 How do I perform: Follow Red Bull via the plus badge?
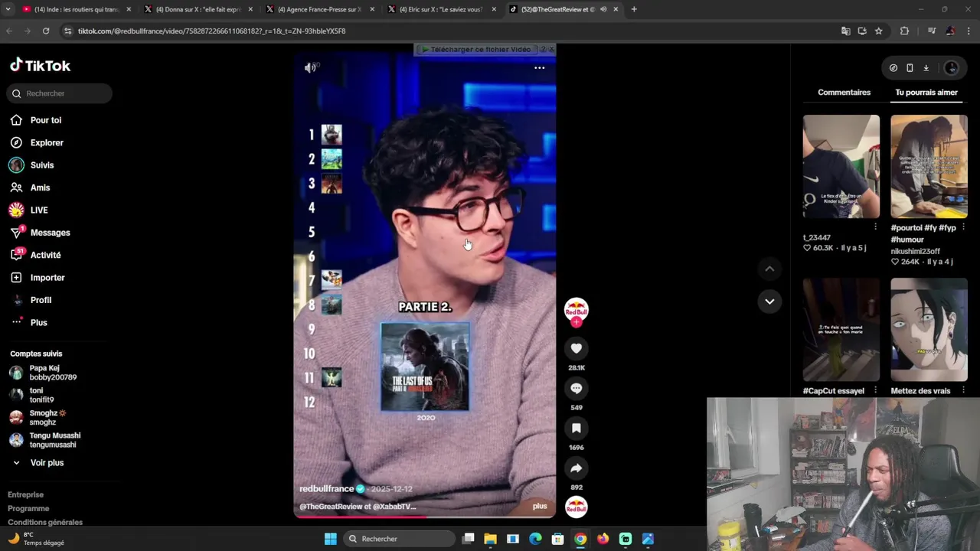[577, 322]
